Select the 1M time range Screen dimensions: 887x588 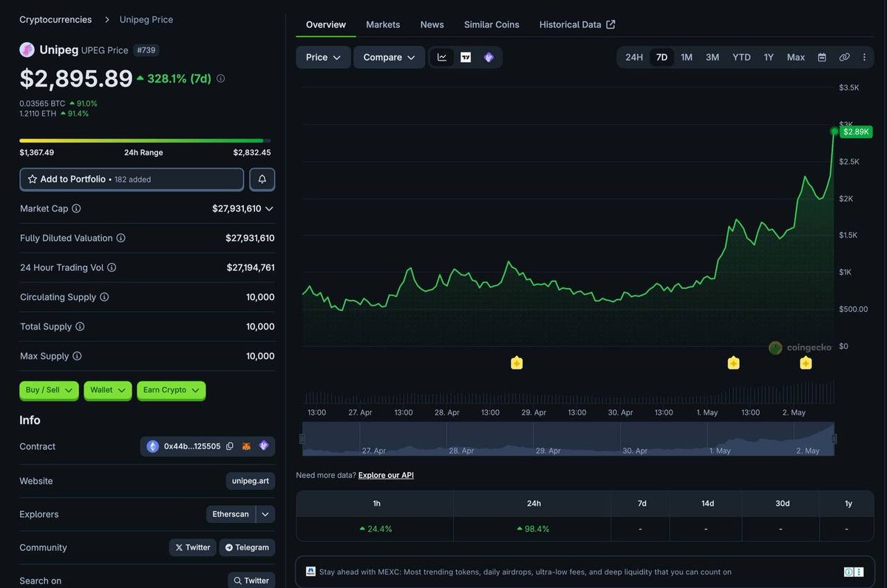(x=687, y=58)
